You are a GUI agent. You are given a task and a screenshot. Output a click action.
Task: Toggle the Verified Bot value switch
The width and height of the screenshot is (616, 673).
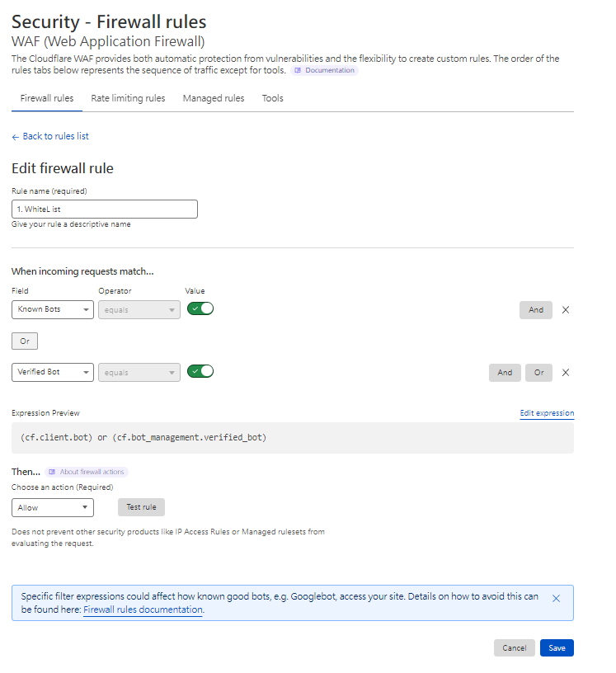coord(200,371)
